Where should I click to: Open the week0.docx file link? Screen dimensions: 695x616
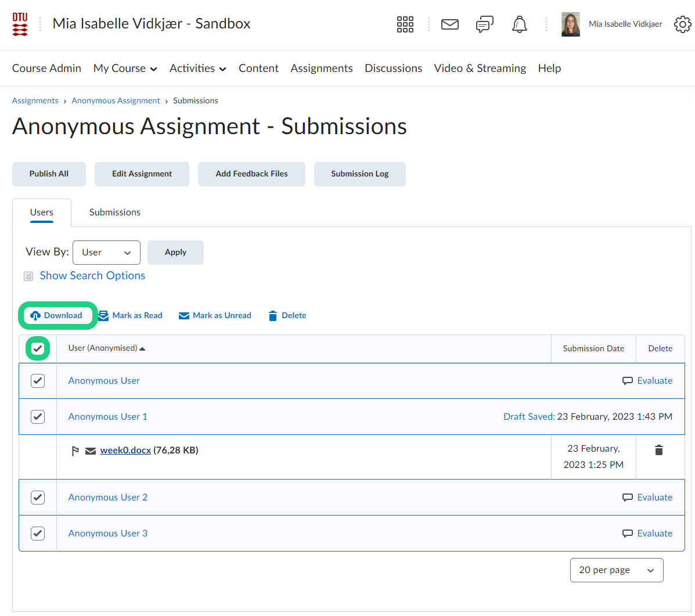tap(125, 451)
